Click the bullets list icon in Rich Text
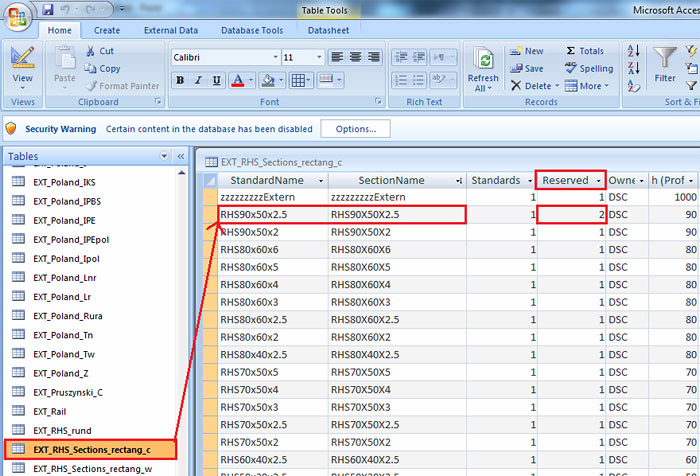The height and width of the screenshot is (476, 700). 419,80
